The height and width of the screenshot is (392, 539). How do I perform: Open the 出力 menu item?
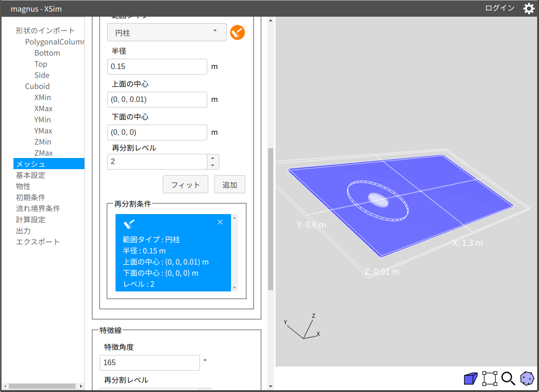point(23,231)
